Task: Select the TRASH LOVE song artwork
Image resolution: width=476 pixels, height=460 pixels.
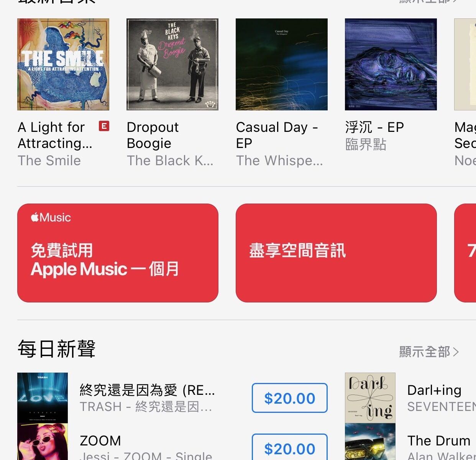Action: pyautogui.click(x=43, y=398)
